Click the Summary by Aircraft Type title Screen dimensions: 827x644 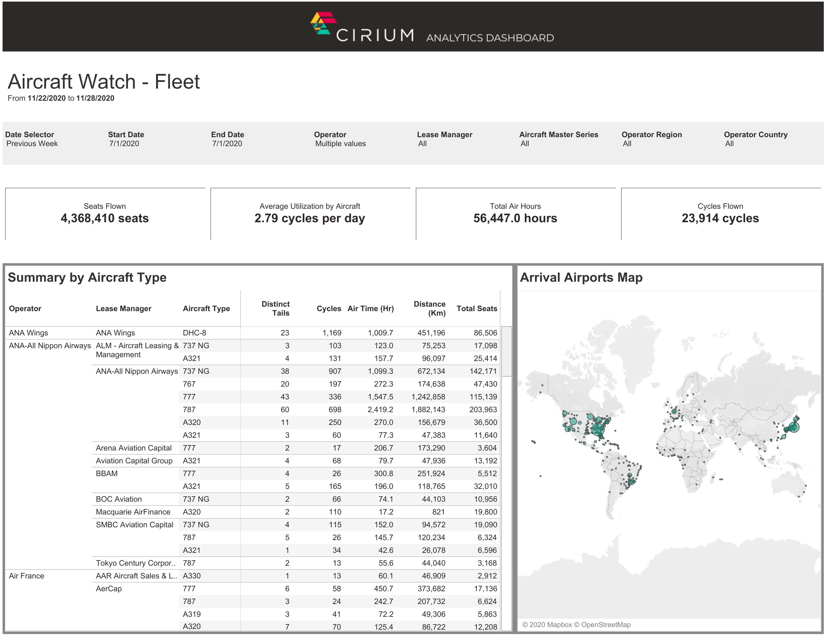coord(87,278)
